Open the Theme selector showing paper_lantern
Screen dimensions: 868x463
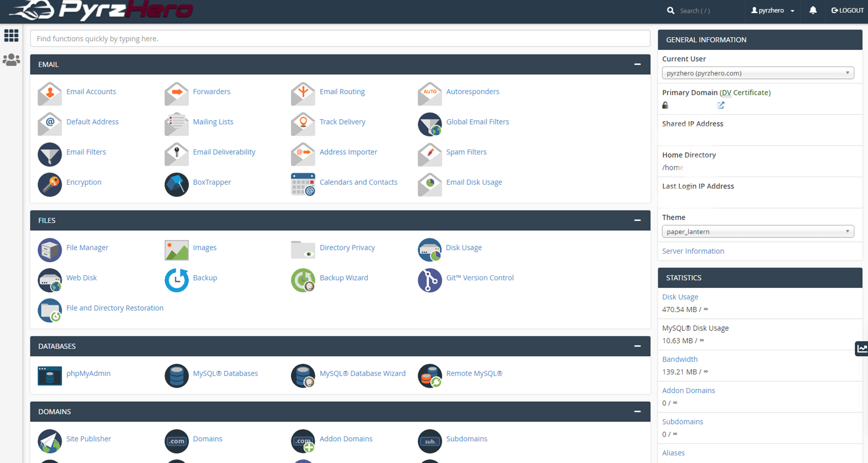tap(758, 231)
